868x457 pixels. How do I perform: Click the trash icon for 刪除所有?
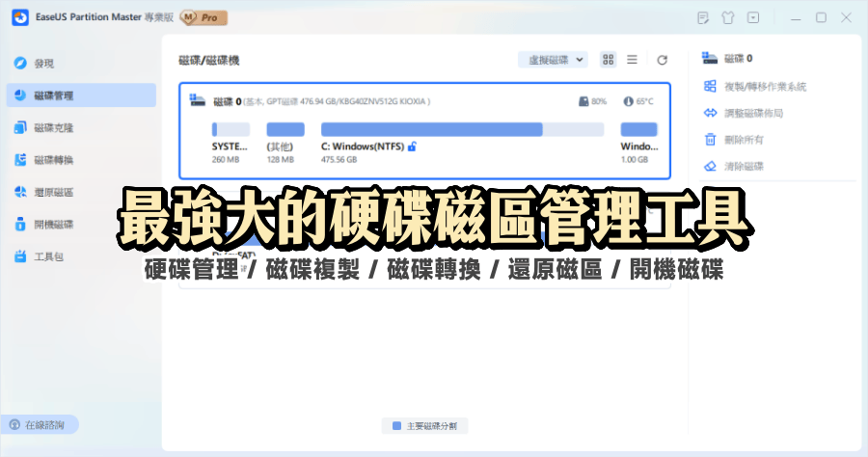coord(710,140)
